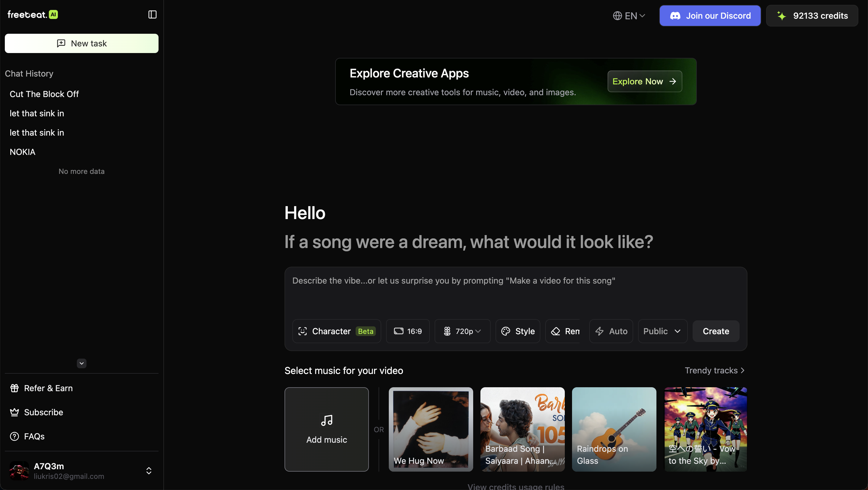The width and height of the screenshot is (868, 490).
Task: Open Subscribe crown icon
Action: click(x=14, y=412)
